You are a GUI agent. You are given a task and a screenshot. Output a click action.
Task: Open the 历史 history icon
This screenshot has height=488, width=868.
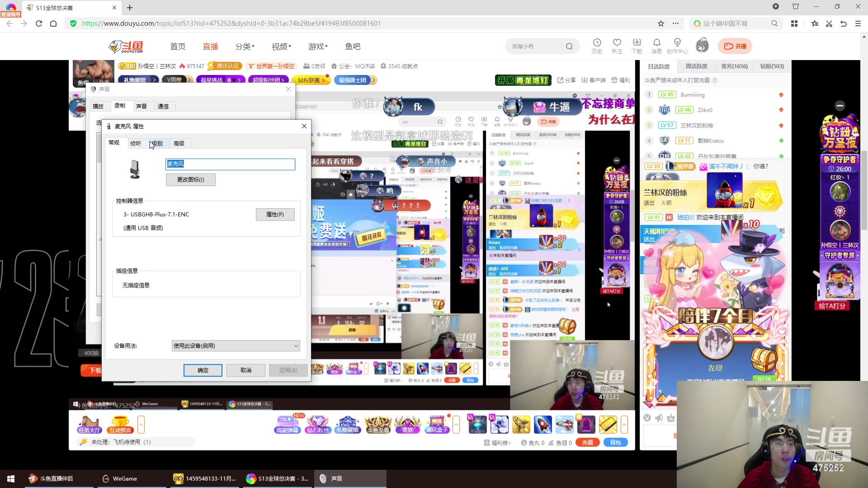coord(597,46)
